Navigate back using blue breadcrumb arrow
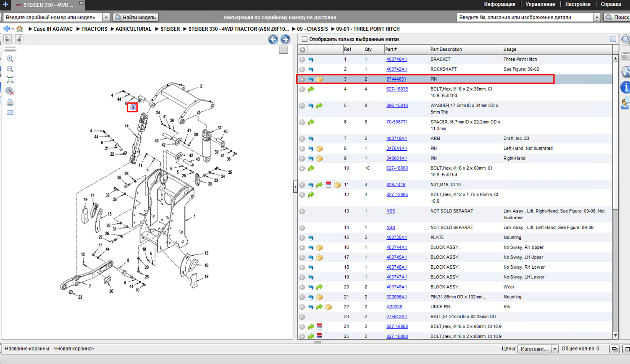Screen dimensions: 630x364 [6, 29]
